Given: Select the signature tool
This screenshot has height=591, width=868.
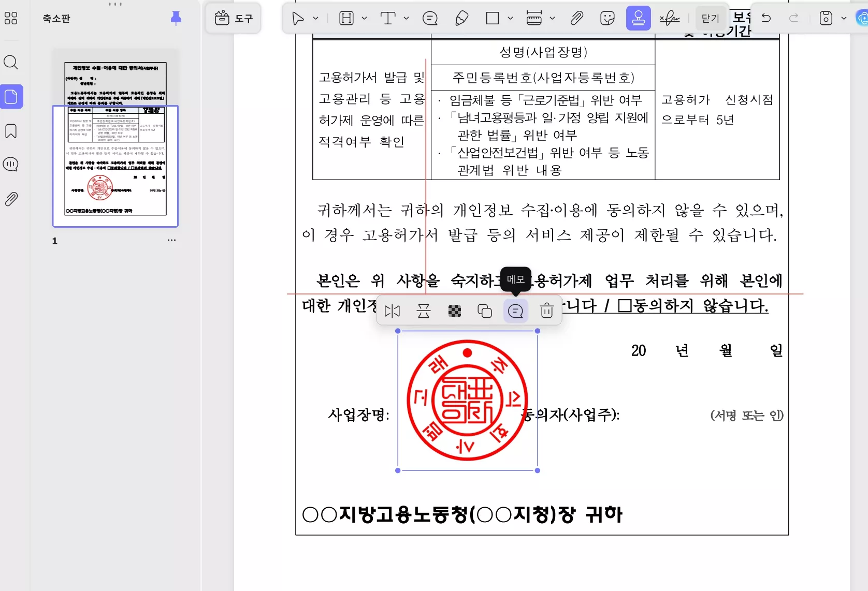Looking at the screenshot, I should pos(670,18).
